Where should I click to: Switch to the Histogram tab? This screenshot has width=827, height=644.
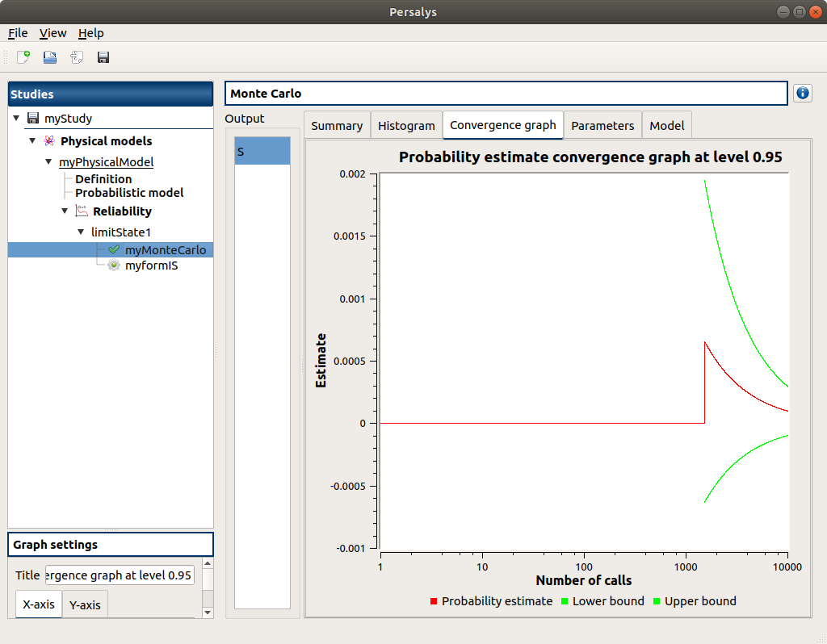(x=406, y=126)
